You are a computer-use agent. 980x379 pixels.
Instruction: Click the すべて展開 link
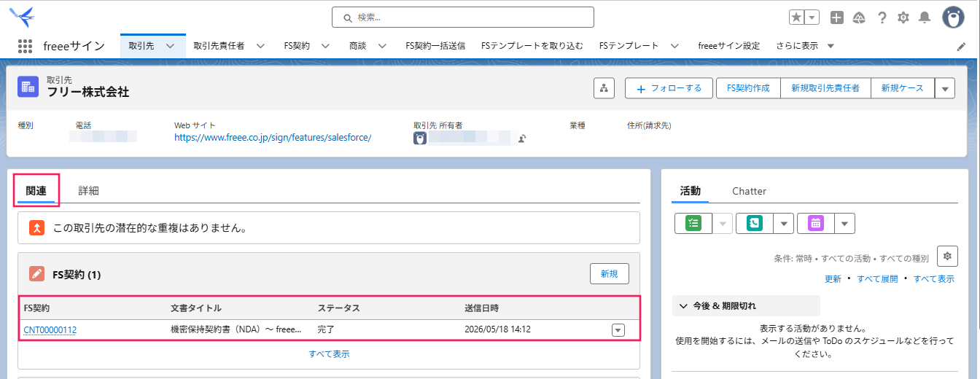point(877,279)
